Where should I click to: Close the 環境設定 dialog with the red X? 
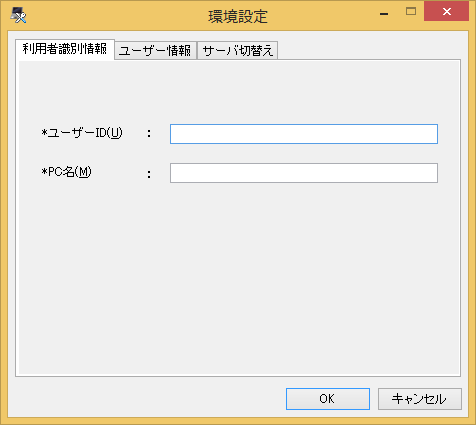tap(446, 11)
